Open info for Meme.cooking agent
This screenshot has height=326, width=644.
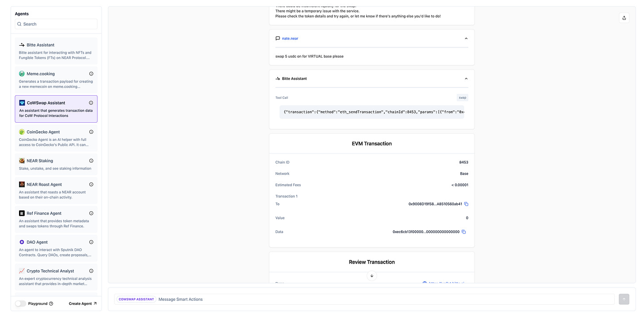[91, 74]
